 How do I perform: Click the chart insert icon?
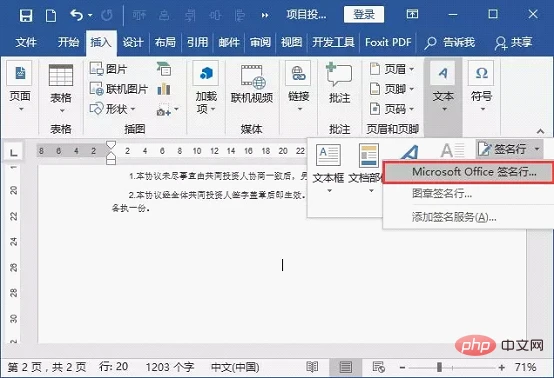164,89
